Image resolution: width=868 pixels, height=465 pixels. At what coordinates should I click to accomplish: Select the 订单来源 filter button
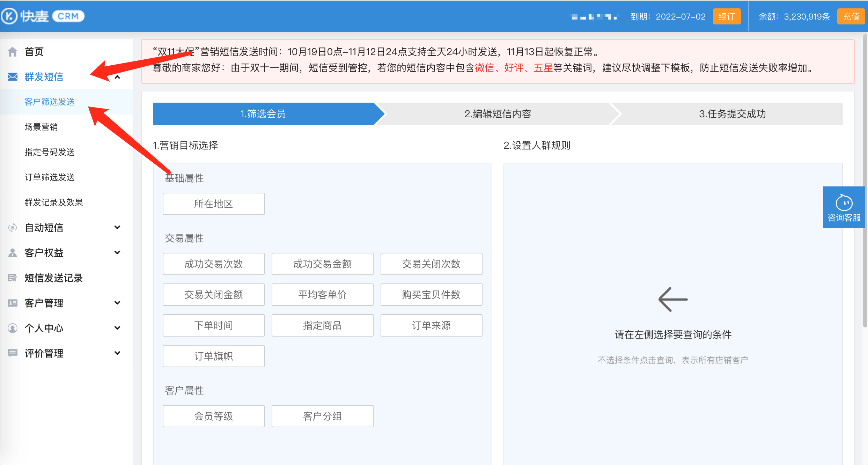click(x=432, y=325)
